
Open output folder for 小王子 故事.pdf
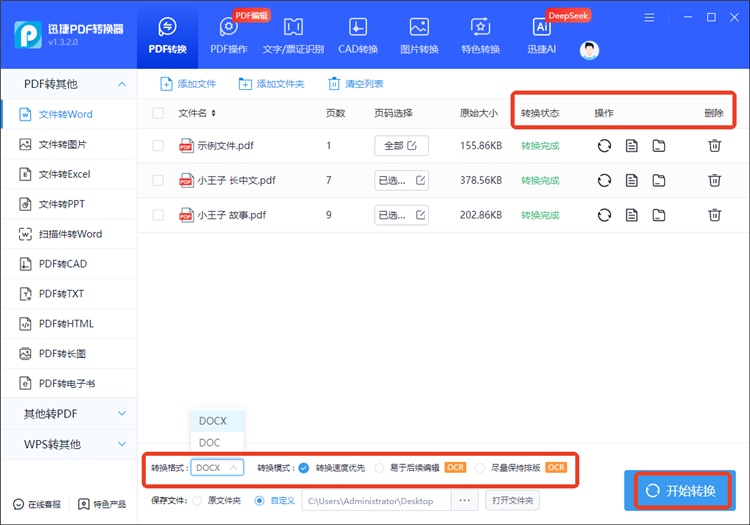(659, 215)
